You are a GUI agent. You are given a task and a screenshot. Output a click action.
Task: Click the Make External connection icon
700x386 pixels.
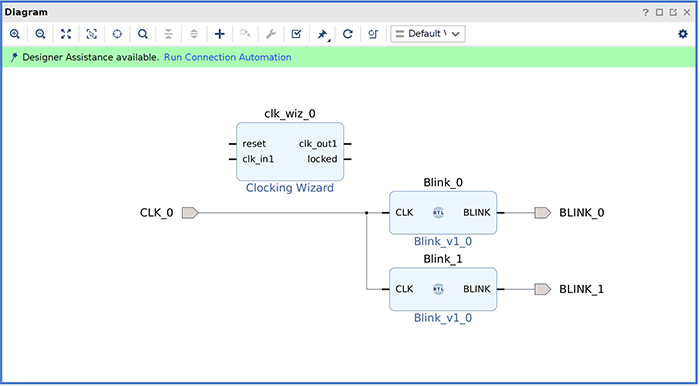click(245, 34)
